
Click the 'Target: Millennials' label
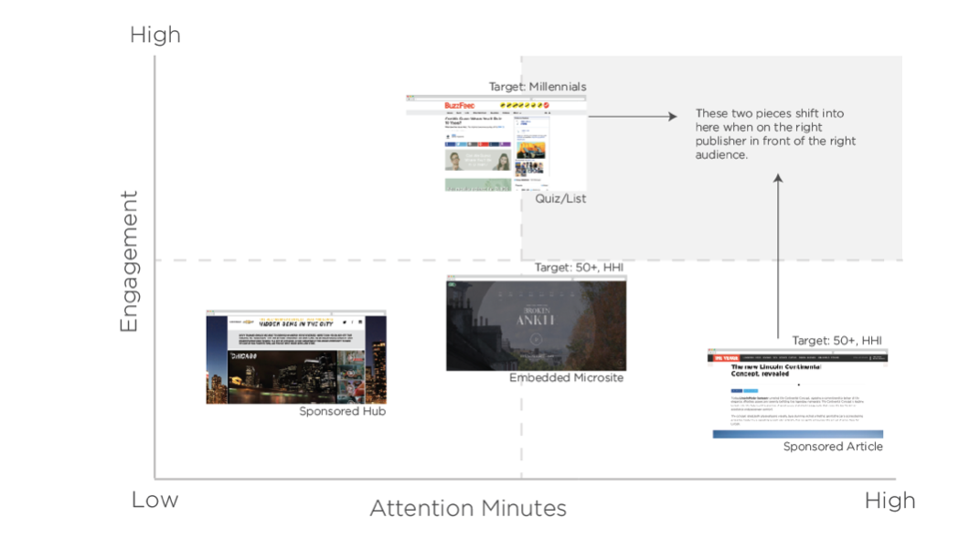(x=537, y=87)
